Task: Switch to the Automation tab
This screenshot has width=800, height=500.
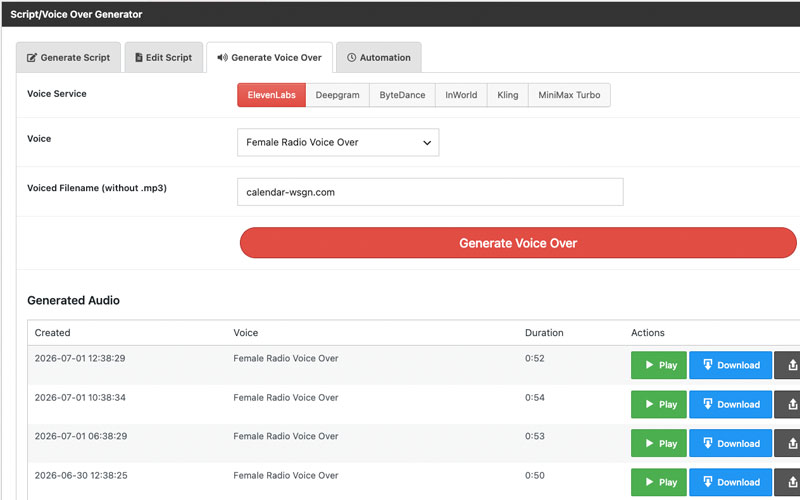Action: (x=379, y=57)
